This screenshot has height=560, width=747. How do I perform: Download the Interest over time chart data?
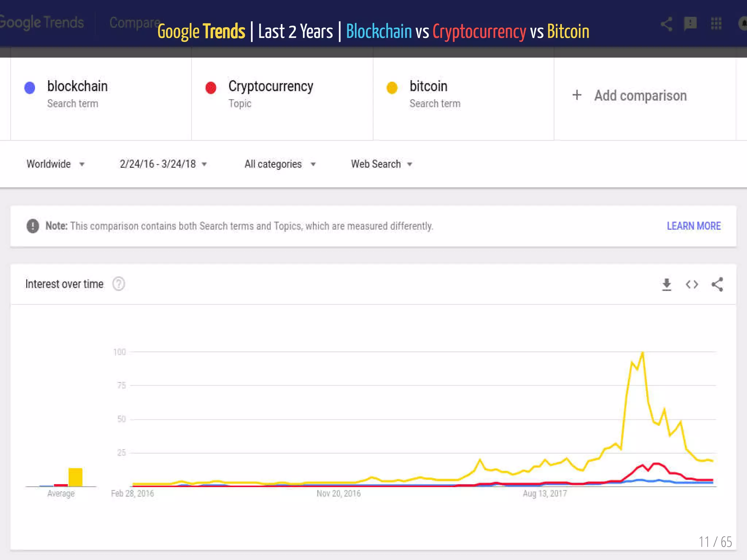pos(666,284)
